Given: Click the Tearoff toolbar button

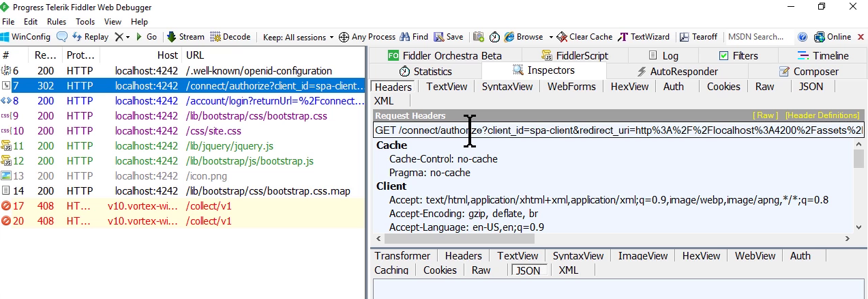Looking at the screenshot, I should [x=698, y=37].
